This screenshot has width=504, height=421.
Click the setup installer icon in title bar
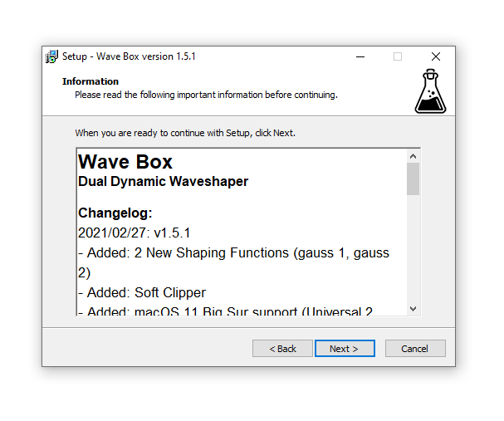(x=51, y=56)
